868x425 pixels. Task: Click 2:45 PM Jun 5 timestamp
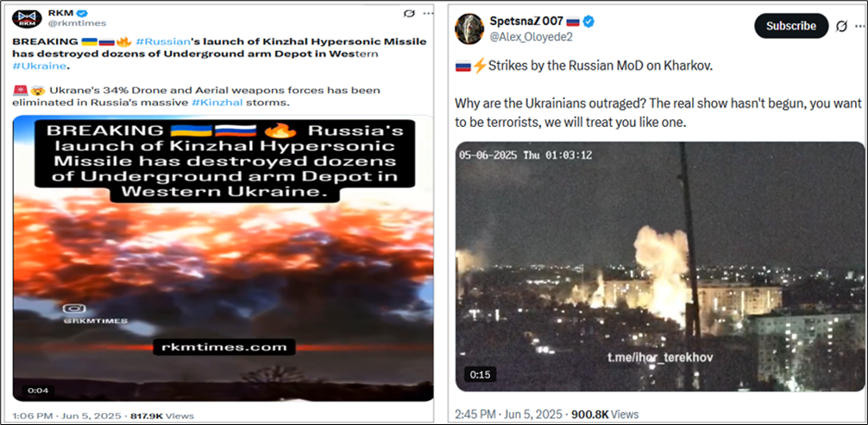(508, 414)
